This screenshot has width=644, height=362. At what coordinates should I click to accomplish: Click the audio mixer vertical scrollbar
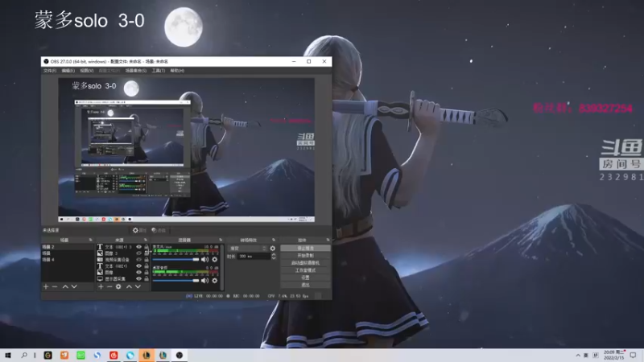coord(222,267)
